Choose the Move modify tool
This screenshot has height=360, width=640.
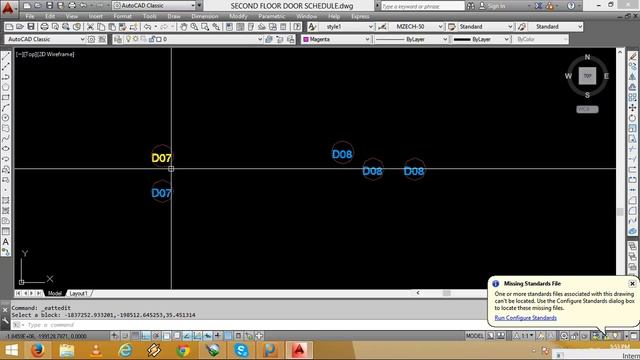click(x=632, y=108)
